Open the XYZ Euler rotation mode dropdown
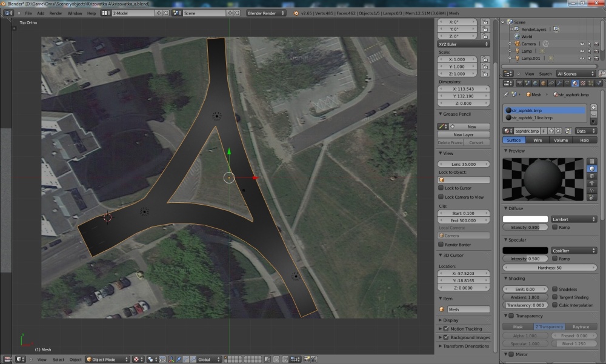The image size is (606, 364). pos(464,44)
